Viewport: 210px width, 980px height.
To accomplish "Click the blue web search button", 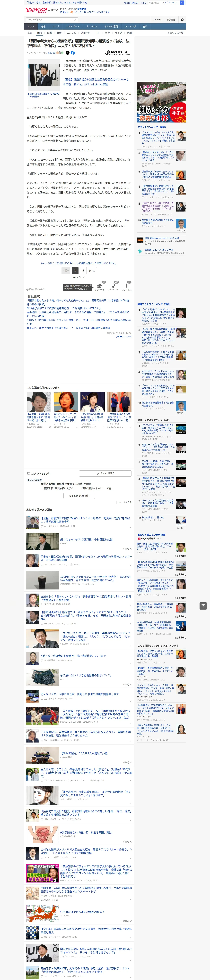I will pos(182,3).
